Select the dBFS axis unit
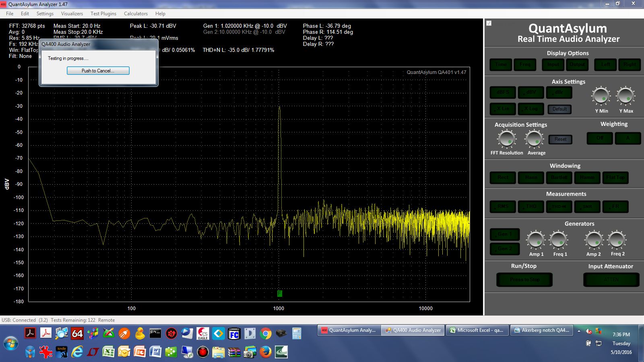644x362 pixels. [x=503, y=92]
